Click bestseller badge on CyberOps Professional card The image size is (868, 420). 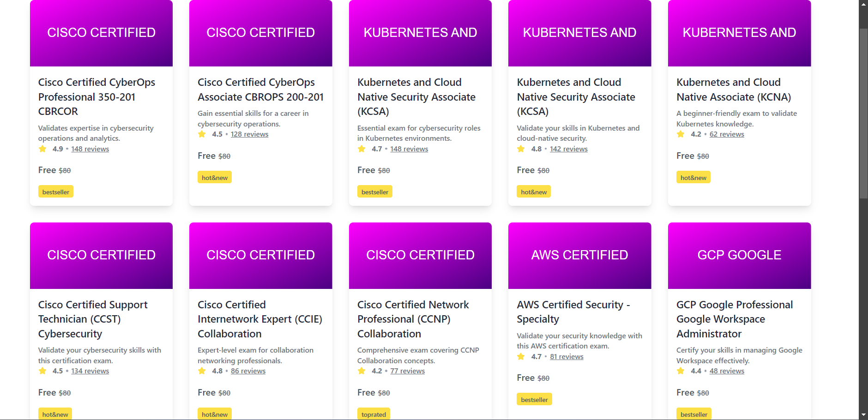click(x=55, y=192)
